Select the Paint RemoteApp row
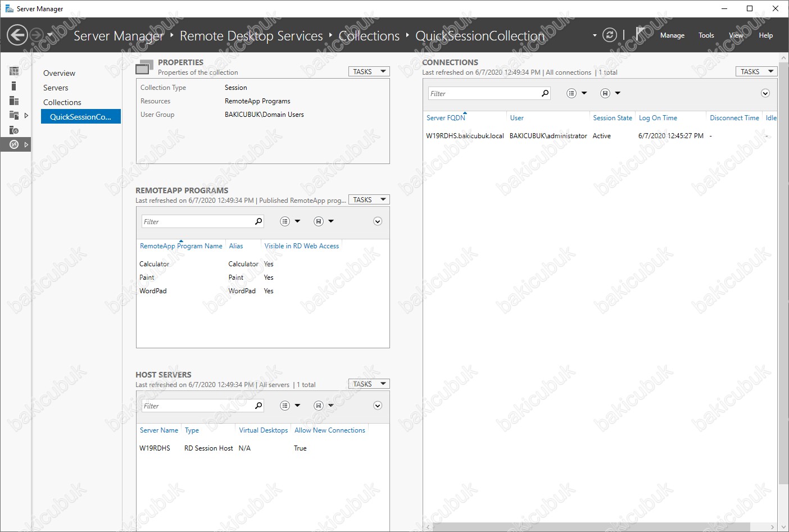 [x=262, y=278]
